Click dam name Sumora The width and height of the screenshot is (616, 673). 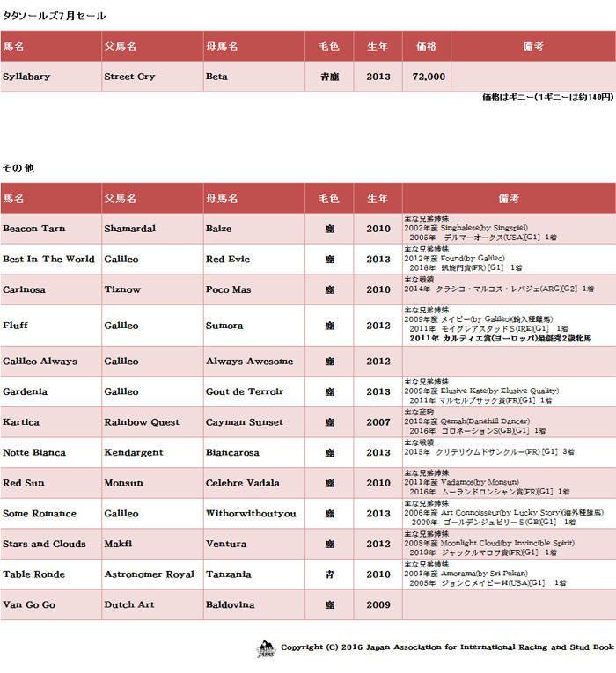[224, 326]
